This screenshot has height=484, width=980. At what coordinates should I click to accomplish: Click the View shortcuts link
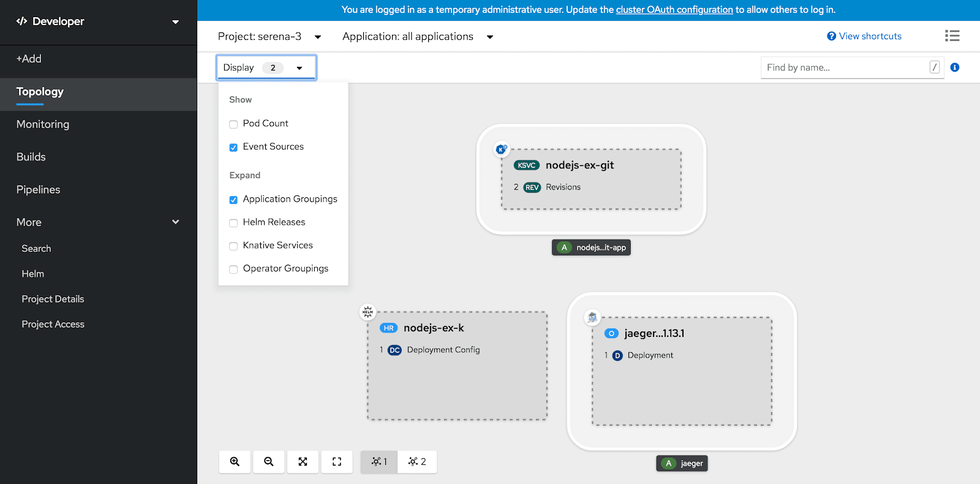(x=870, y=36)
